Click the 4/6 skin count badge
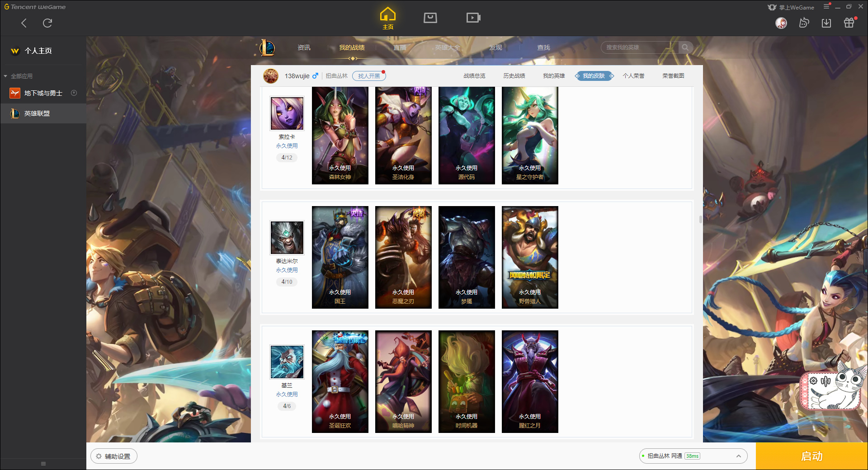 (x=287, y=406)
